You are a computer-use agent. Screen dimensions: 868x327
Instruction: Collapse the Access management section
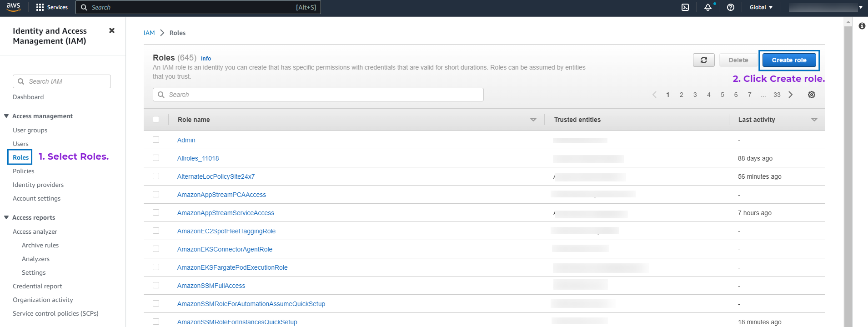[x=6, y=116]
